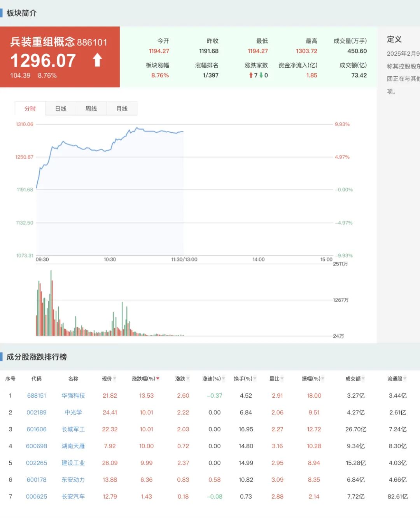Viewport: 420px width, 518px height.
Task: Click the red sort triangle on 涨跌幅(%) header
Action: pos(157,378)
